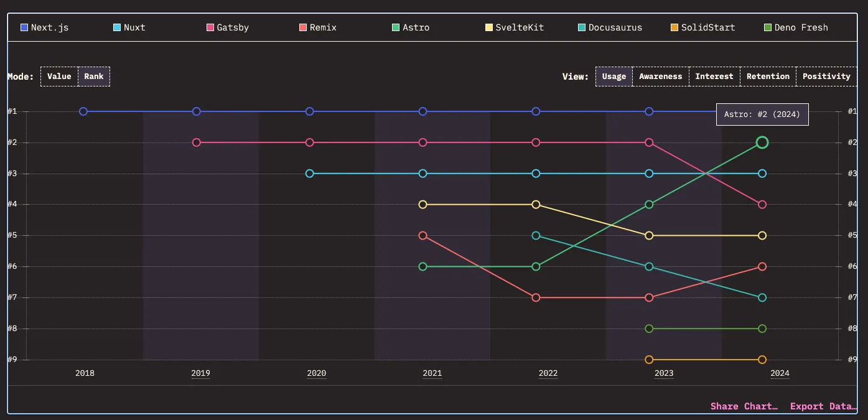Select Next.js 2020 data point
Screen dimensions: 868x420
[x=310, y=111]
